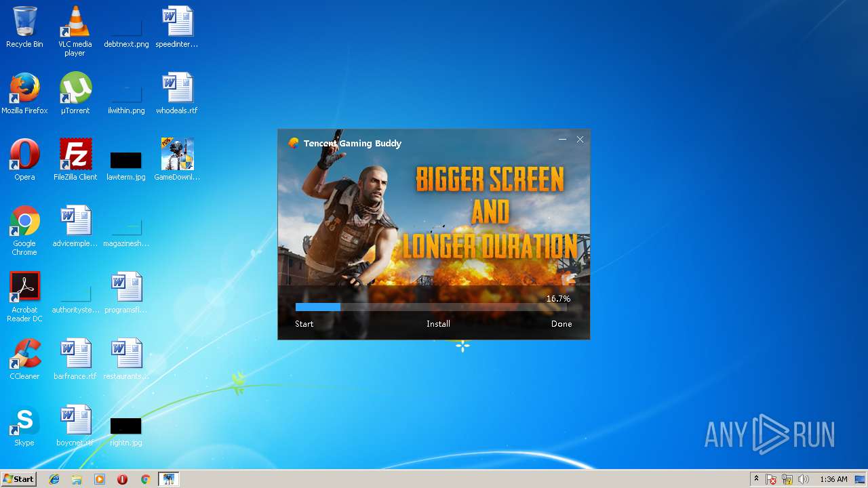Click the installation progress bar
868x488 pixels.
click(431, 308)
